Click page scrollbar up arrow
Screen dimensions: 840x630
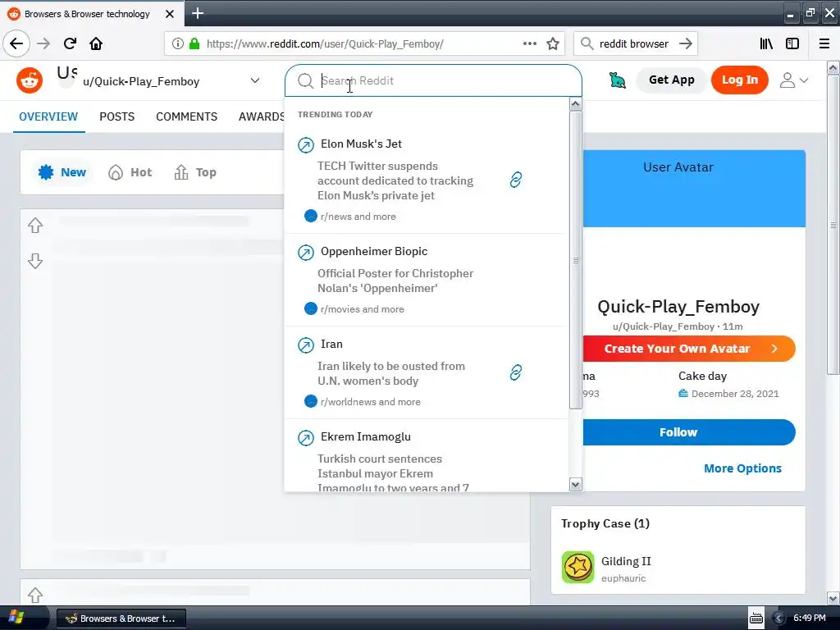833,68
